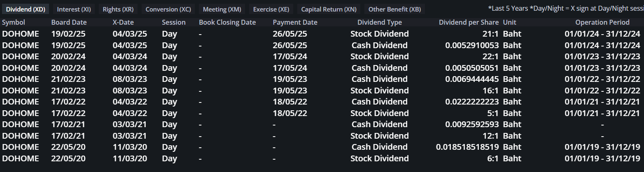Click the 11/03/20 X-Date in 0.018518518519 row
Screen dimensions: 644x172
point(130,147)
